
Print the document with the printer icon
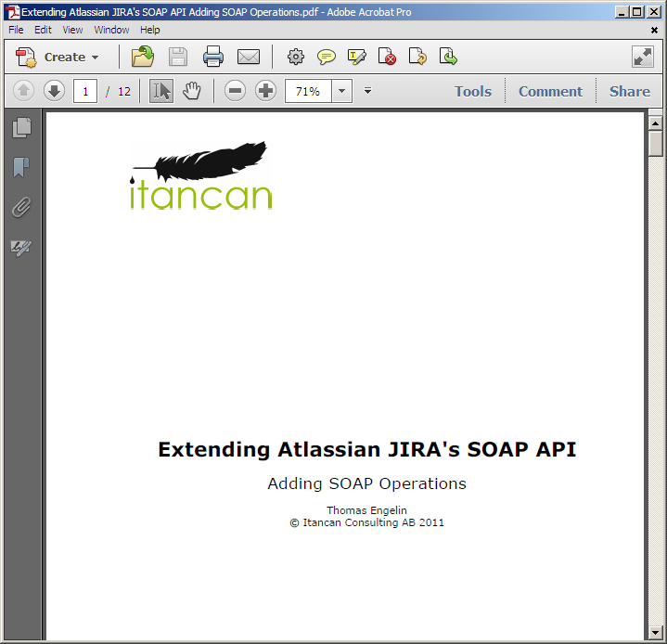(x=213, y=57)
